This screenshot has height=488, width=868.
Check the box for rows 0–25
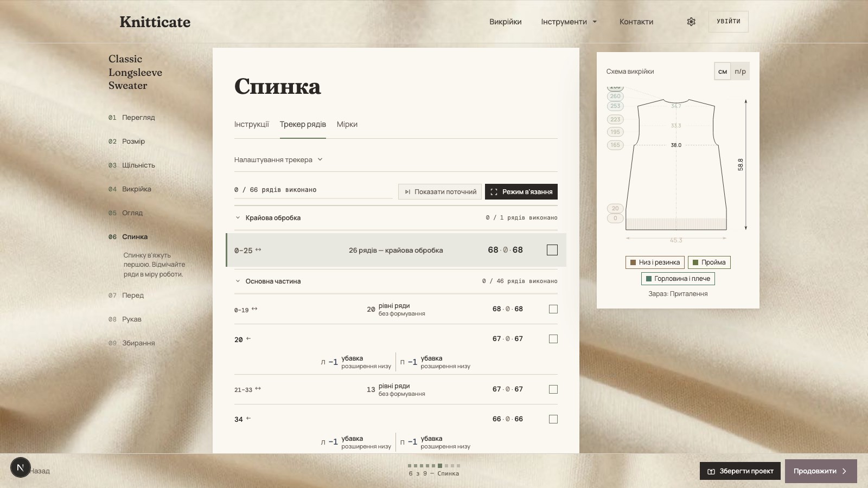tap(552, 250)
